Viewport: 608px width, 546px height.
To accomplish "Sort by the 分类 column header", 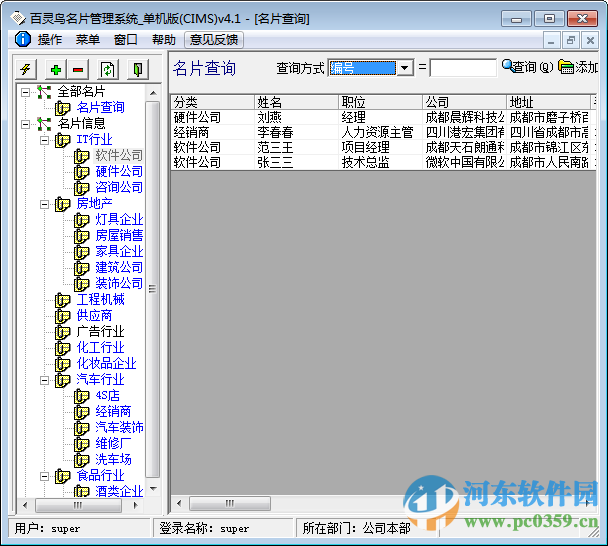I will 212,102.
